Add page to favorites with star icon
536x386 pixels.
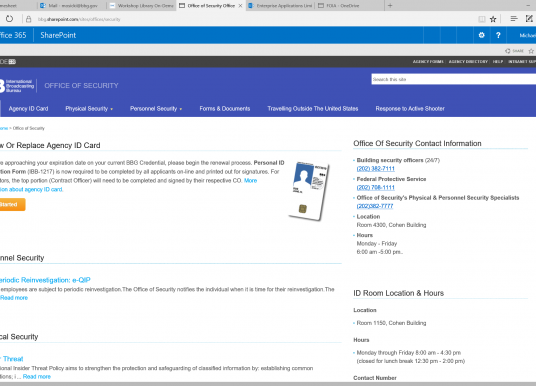pyautogui.click(x=493, y=19)
